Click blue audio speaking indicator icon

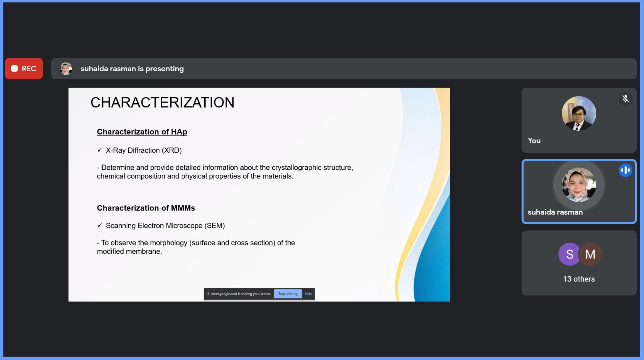pyautogui.click(x=625, y=170)
